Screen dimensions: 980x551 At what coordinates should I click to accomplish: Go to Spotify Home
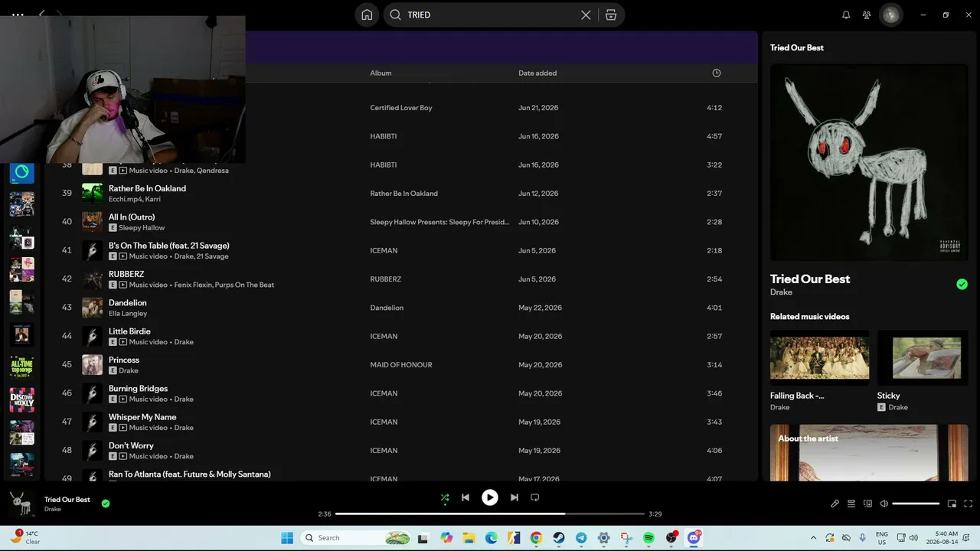[x=367, y=15]
